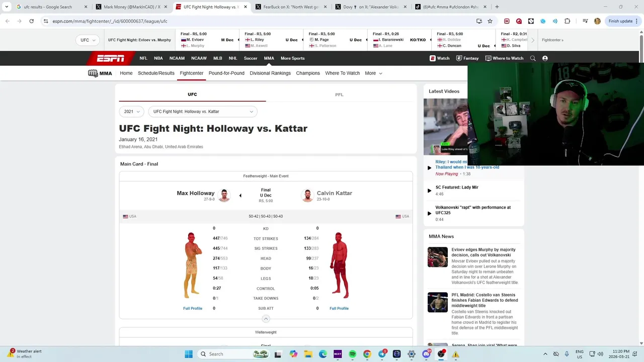644x362 pixels.
Task: Open the Schedule/Results link
Action: click(156, 73)
